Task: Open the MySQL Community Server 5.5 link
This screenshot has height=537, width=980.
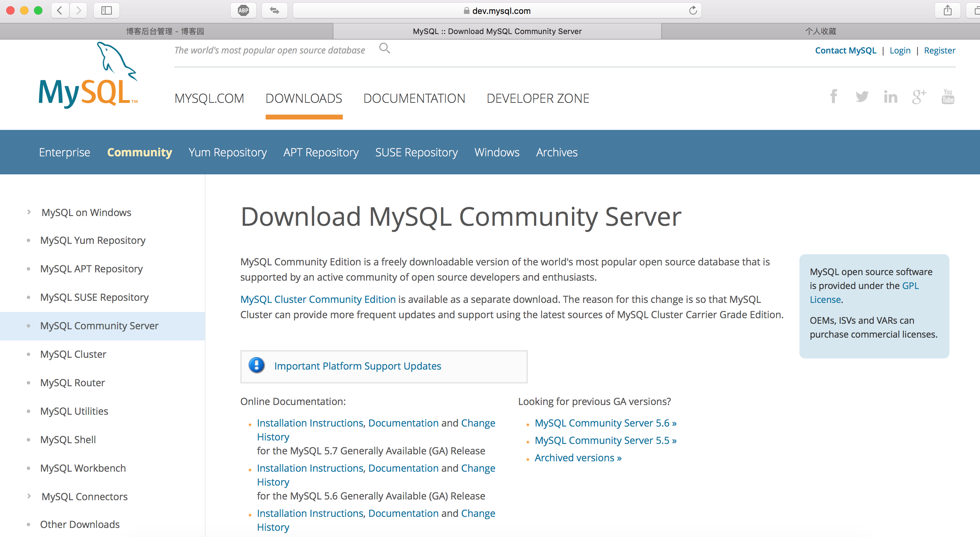Action: click(x=606, y=440)
